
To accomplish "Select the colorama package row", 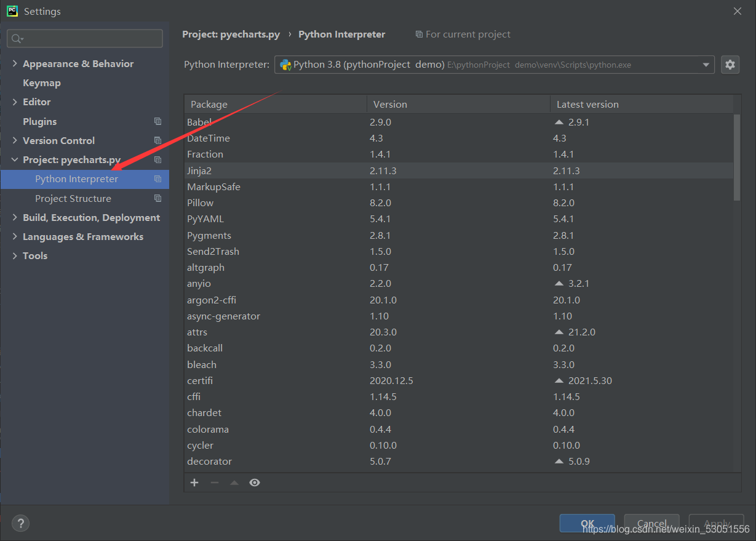I will click(x=459, y=429).
